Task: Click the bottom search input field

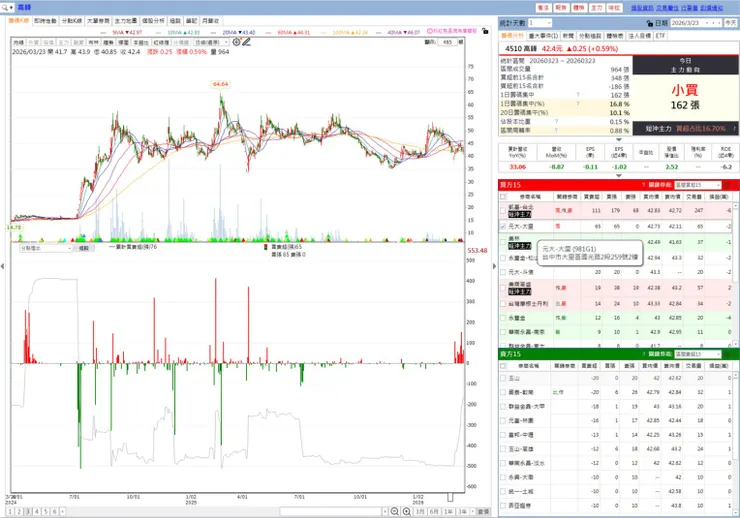Action: pyautogui.click(x=331, y=511)
